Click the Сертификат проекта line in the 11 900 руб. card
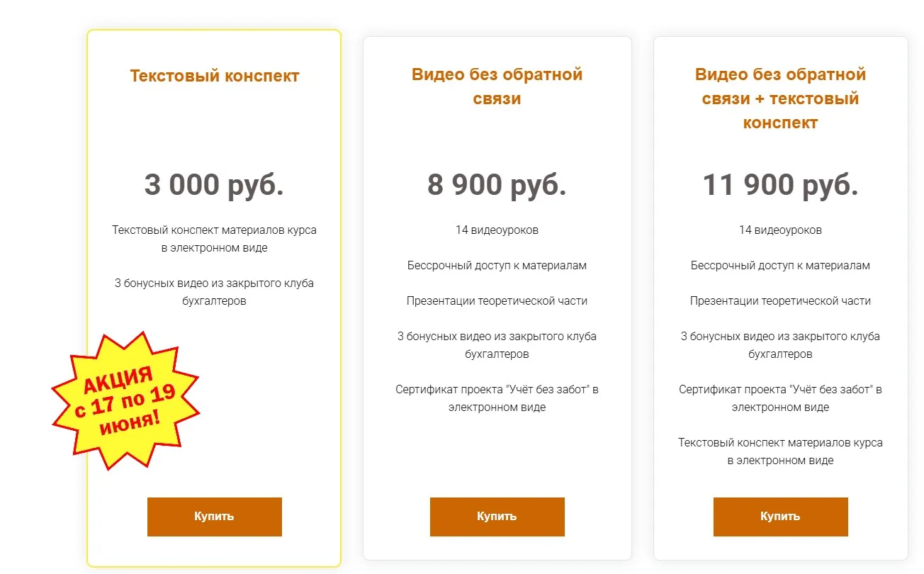Viewport: 924px width, 574px height. [x=780, y=398]
